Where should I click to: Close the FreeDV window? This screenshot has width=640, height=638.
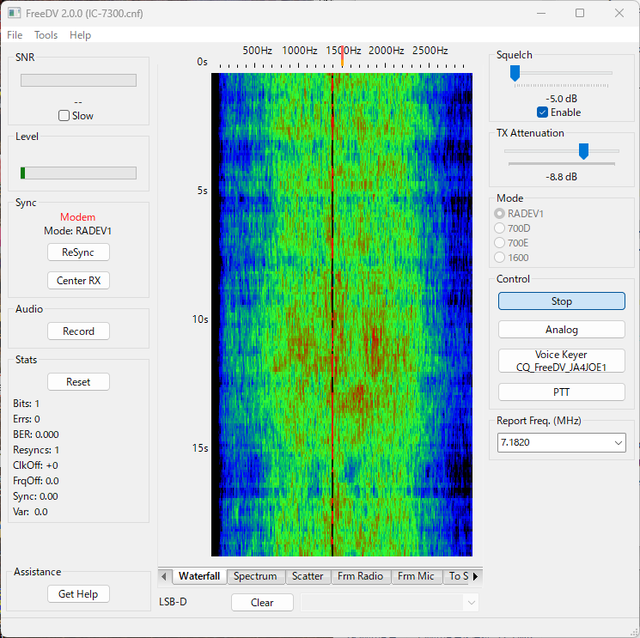(x=619, y=13)
